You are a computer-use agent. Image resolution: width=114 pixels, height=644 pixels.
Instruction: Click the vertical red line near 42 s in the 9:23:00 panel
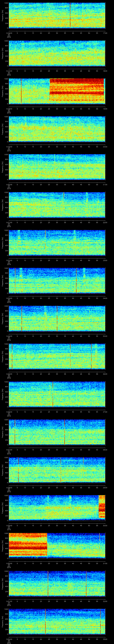coord(76,281)
